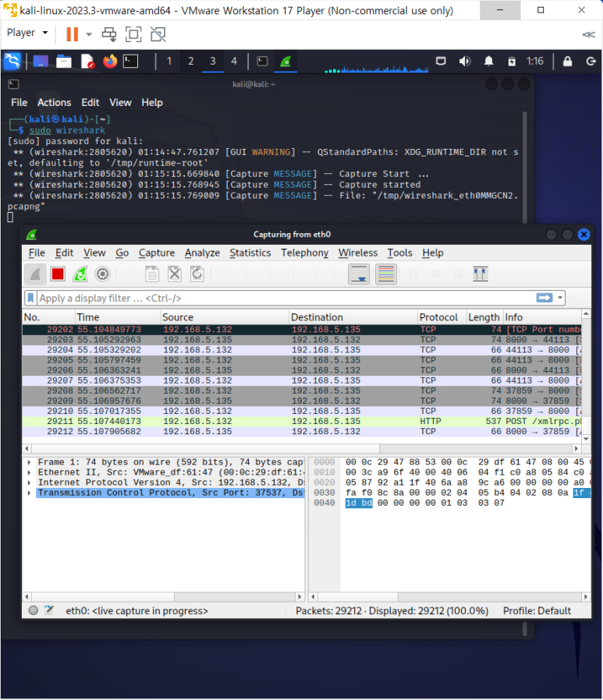Click lock screen icon in panel
This screenshot has width=603, height=700.
pos(567,61)
